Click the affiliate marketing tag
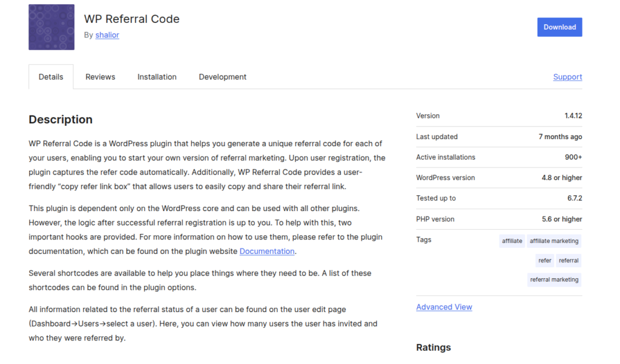This screenshot has width=620, height=364. pos(554,241)
